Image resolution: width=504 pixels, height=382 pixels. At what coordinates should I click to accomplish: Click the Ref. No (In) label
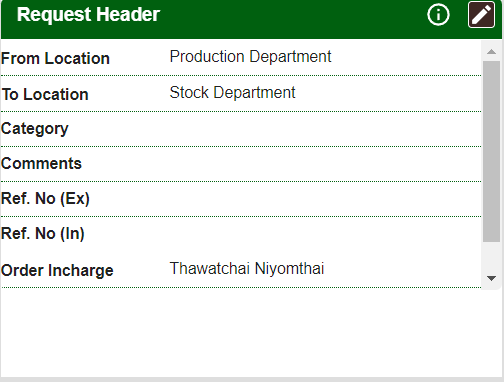click(43, 233)
